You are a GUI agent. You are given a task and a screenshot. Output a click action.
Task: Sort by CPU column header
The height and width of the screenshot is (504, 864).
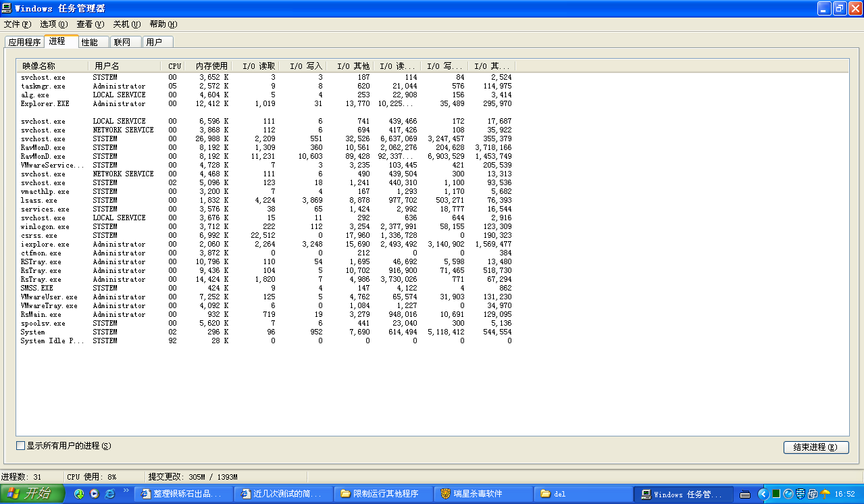(172, 66)
